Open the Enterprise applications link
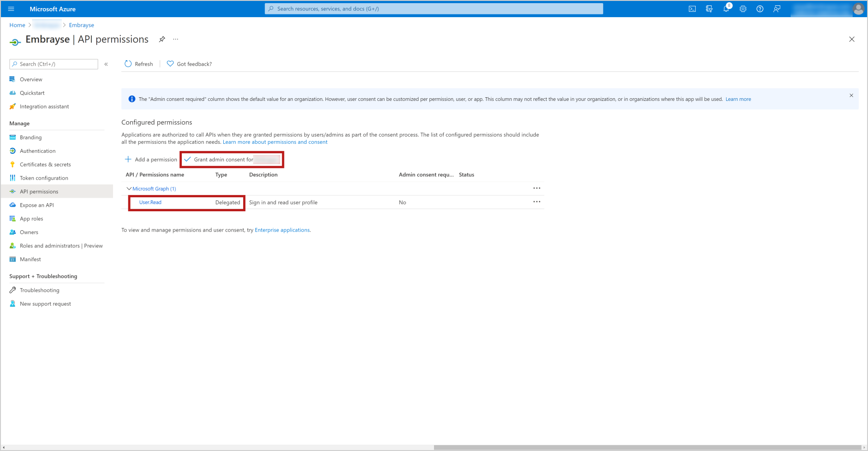868x451 pixels. click(x=282, y=230)
